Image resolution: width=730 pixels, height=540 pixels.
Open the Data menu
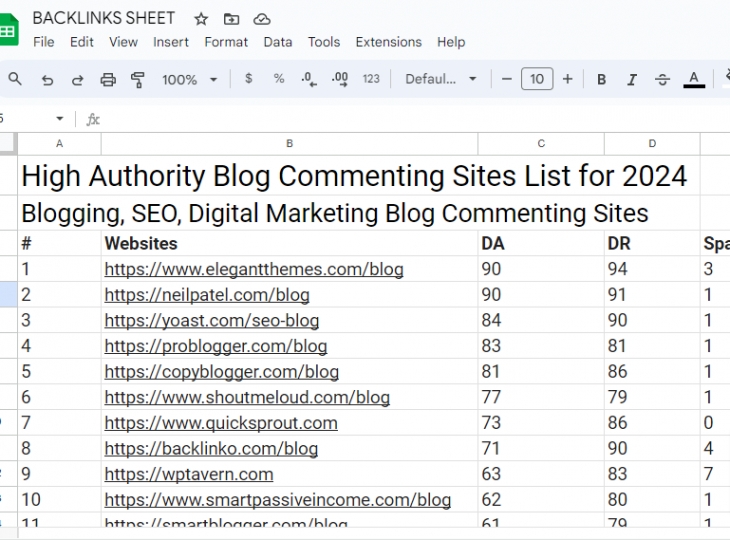pos(278,42)
